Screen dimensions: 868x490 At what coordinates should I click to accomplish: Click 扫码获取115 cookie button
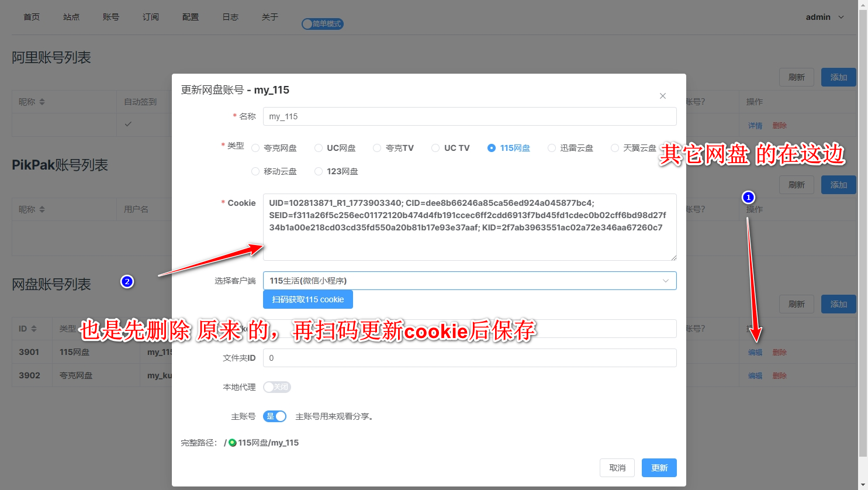coord(308,299)
